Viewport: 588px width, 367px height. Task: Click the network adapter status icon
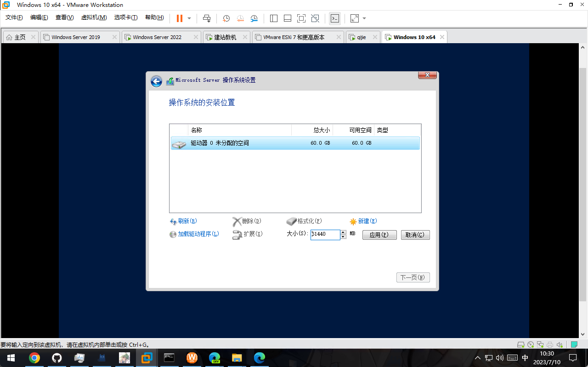pos(540,344)
